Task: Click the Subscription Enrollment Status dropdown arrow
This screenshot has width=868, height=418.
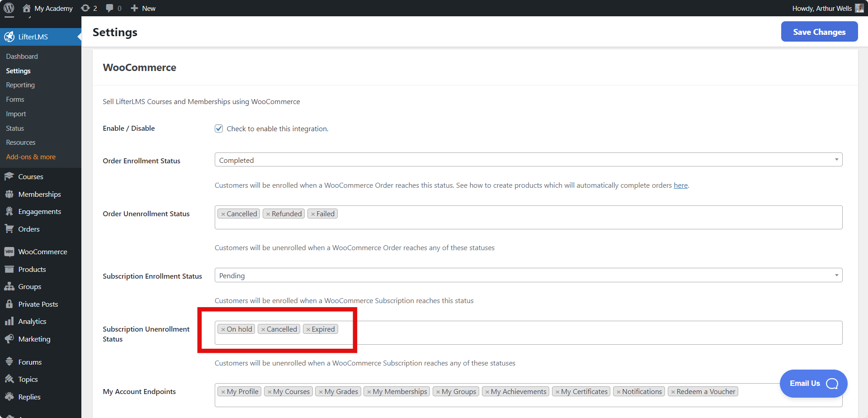Action: tap(836, 275)
